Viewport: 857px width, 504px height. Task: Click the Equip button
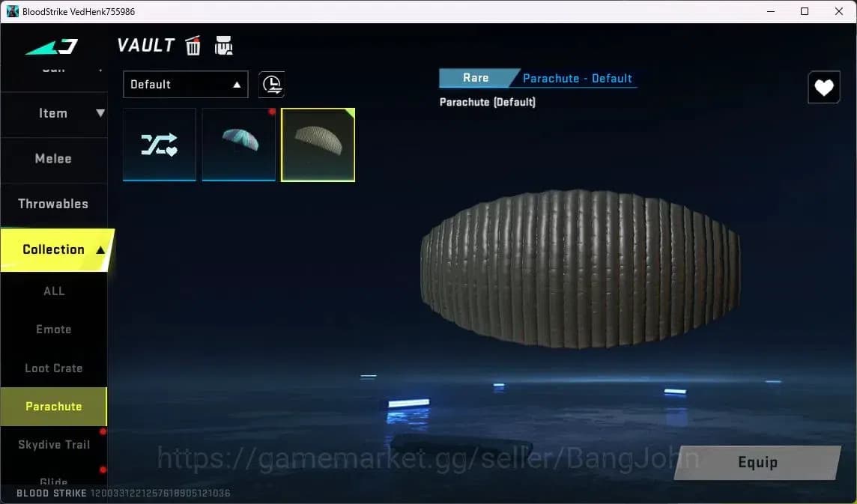pyautogui.click(x=757, y=463)
